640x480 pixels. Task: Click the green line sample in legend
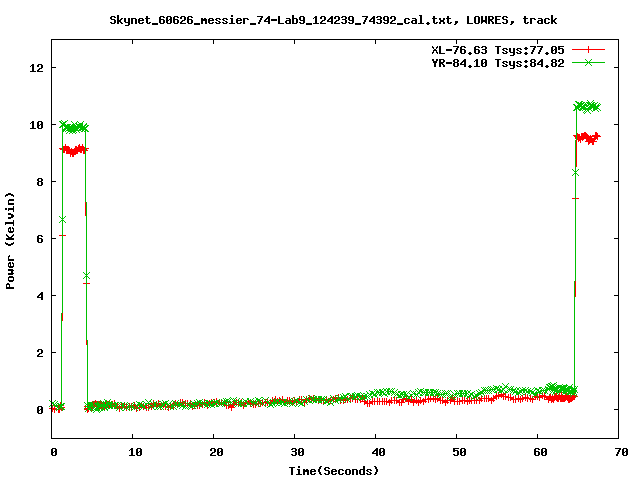[588, 62]
